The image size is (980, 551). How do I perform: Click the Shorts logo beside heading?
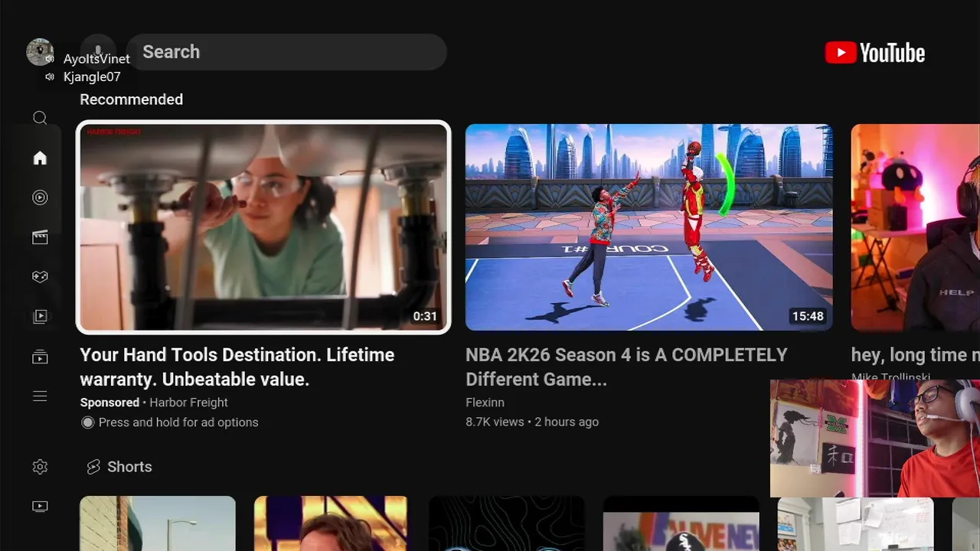click(93, 467)
